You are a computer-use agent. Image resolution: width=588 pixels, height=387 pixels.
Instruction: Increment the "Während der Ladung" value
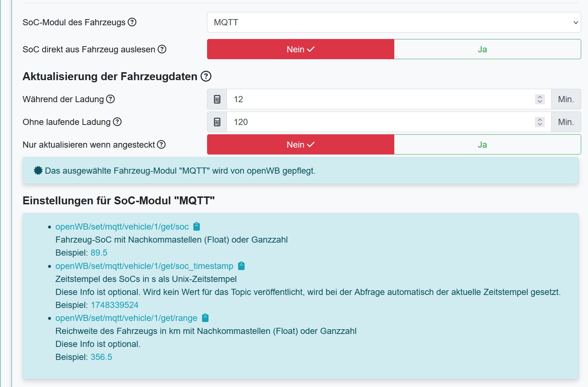click(539, 97)
